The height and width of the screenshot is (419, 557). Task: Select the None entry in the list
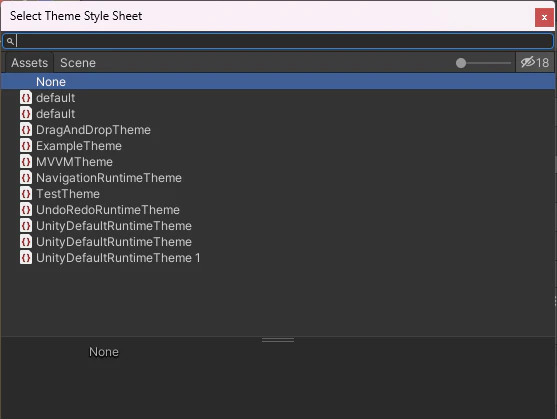coord(278,82)
